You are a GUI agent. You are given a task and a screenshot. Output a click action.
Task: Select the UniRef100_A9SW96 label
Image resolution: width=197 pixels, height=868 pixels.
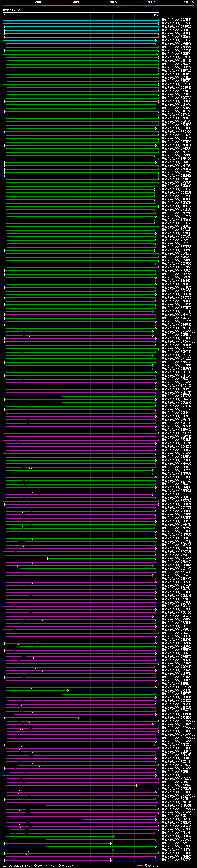tap(177, 460)
